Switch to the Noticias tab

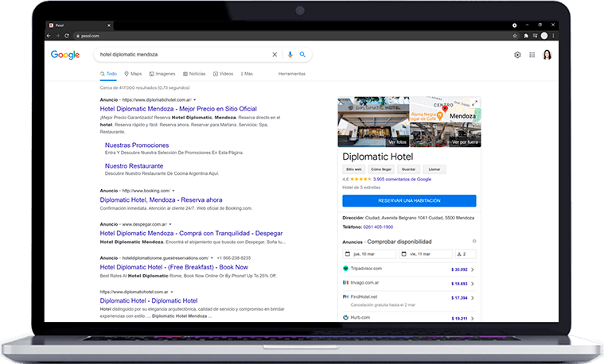(194, 73)
